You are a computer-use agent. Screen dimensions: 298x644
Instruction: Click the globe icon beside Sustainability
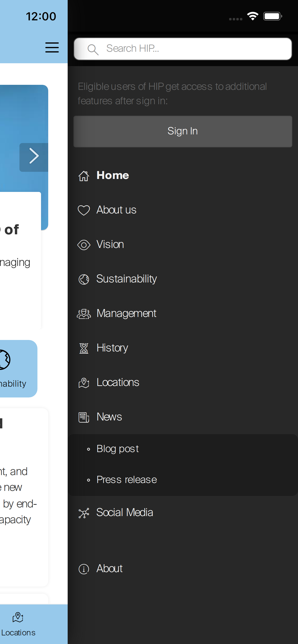(x=84, y=279)
